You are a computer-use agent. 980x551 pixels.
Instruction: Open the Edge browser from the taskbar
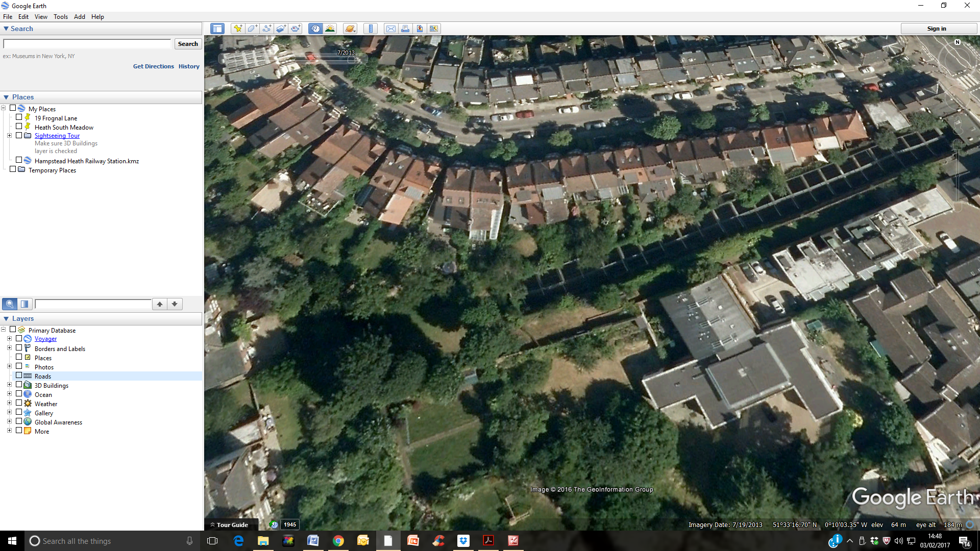coord(238,541)
